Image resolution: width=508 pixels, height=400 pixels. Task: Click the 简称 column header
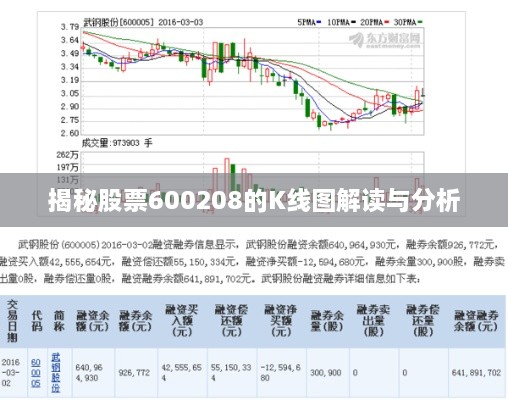[59, 321]
